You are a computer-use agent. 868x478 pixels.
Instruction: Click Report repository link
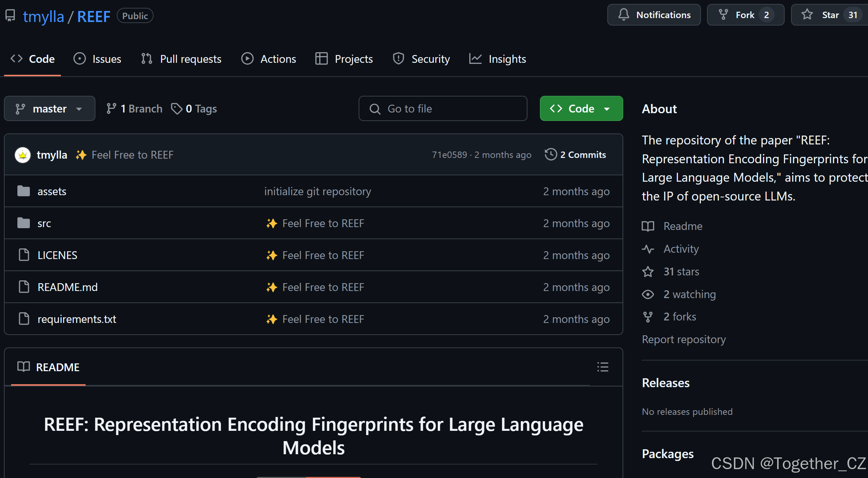coord(683,339)
